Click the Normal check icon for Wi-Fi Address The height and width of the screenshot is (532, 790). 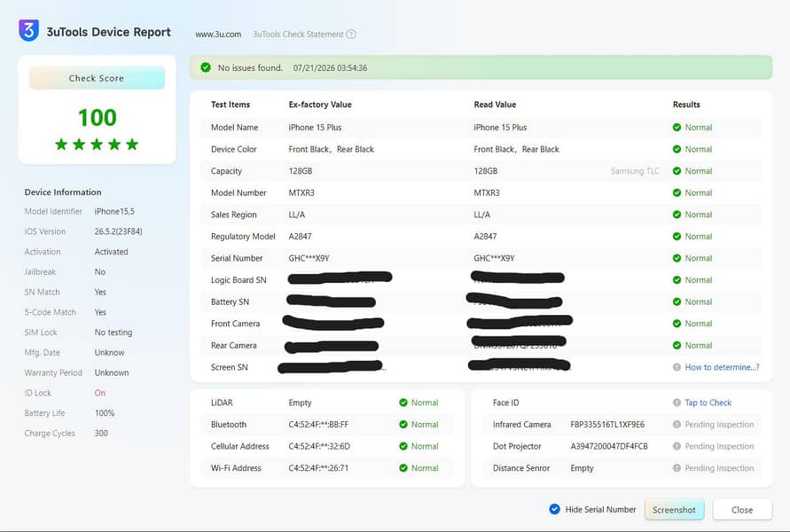pos(403,468)
